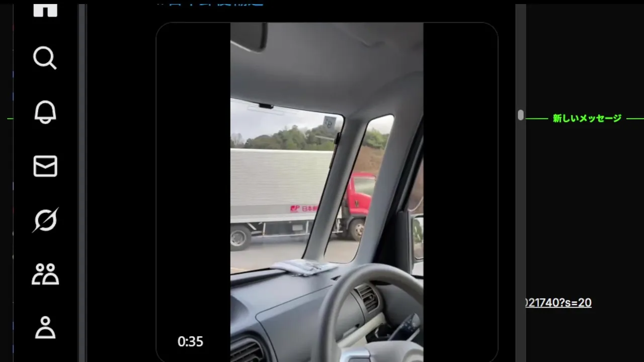Screen dimensions: 644x362
Task: Open Profile via the person icon
Action: point(45,327)
